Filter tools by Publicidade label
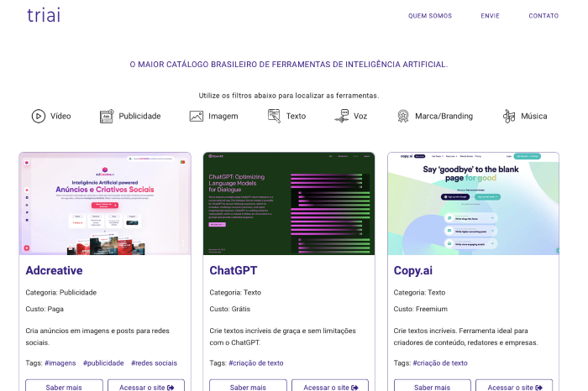The image size is (588, 391). tap(140, 116)
